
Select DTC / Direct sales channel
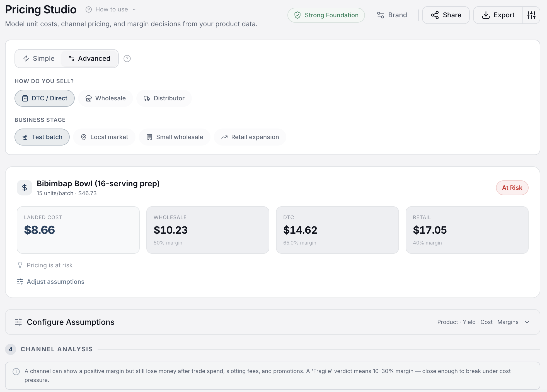coord(45,98)
